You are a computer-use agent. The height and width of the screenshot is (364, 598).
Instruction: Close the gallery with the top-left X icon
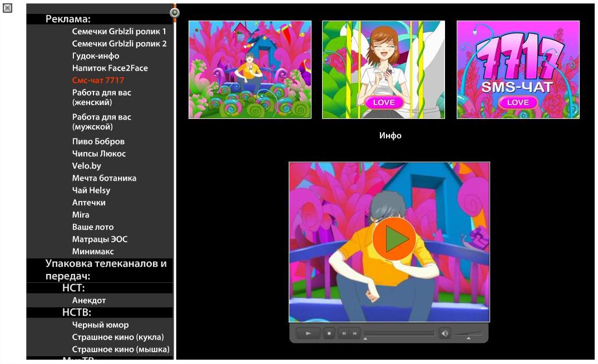[7, 8]
